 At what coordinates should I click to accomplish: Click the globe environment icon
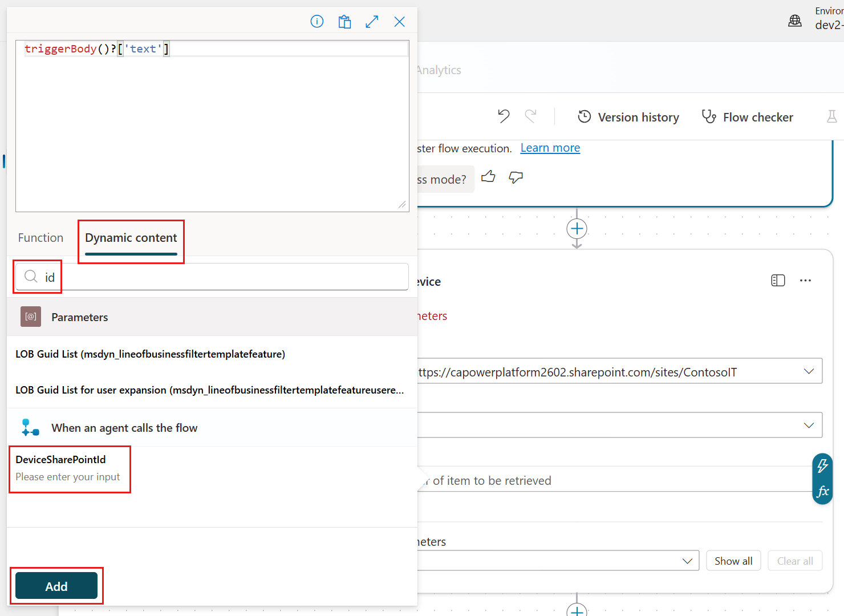tap(795, 20)
